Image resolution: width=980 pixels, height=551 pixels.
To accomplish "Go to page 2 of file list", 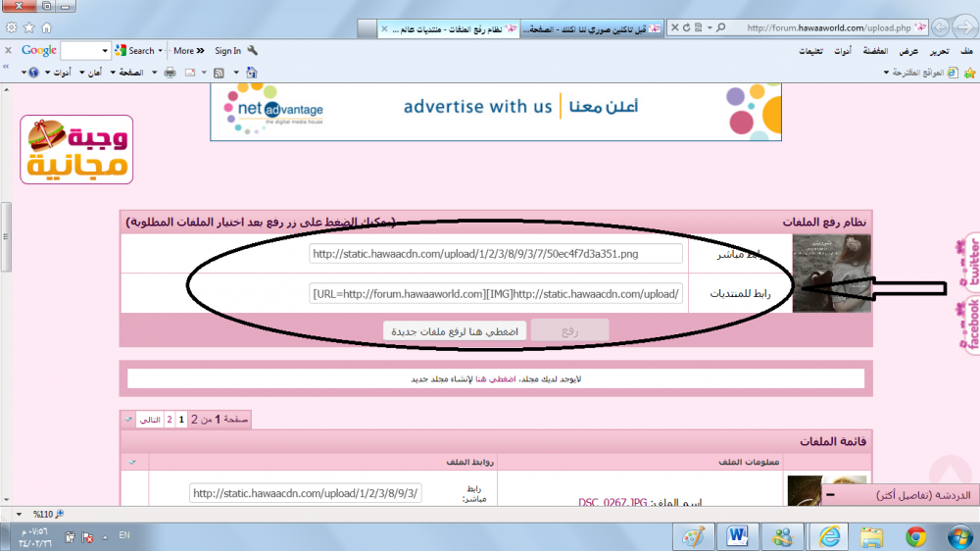I will click(169, 419).
